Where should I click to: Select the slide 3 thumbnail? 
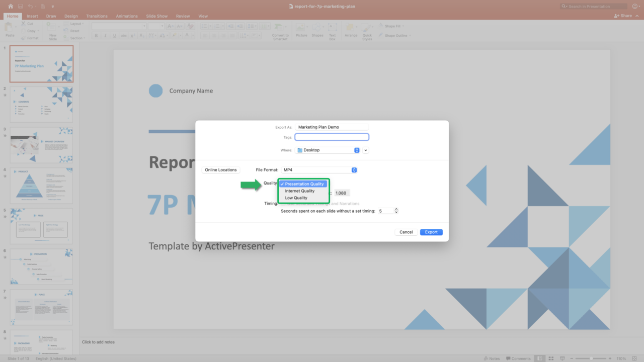(x=41, y=145)
